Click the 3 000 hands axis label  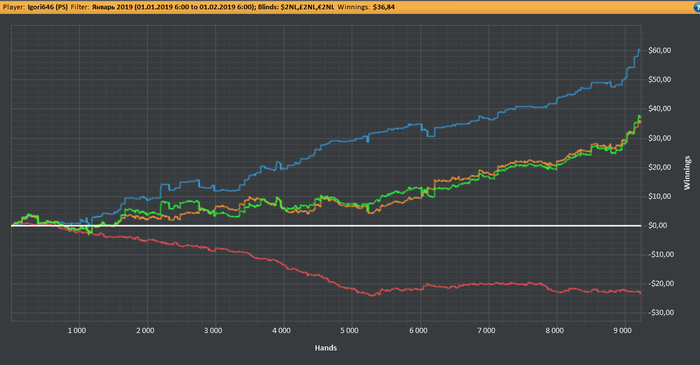coord(213,331)
